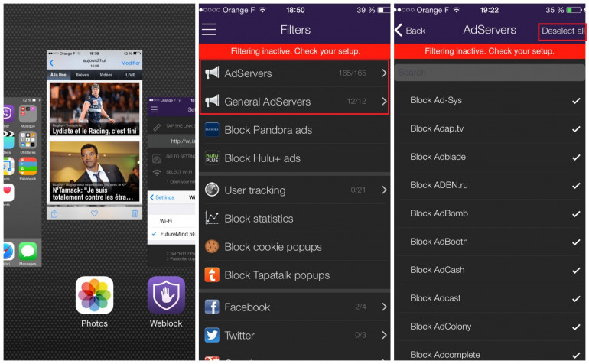Tap the Block Pandora ads icon
This screenshot has width=589, height=364.
pos(212,130)
